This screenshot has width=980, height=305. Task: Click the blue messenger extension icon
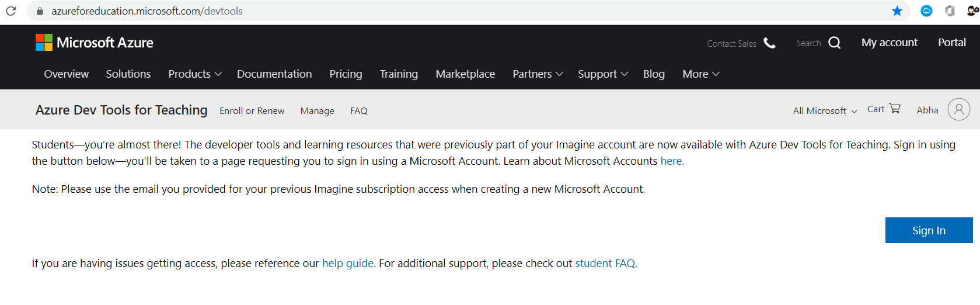tap(926, 11)
